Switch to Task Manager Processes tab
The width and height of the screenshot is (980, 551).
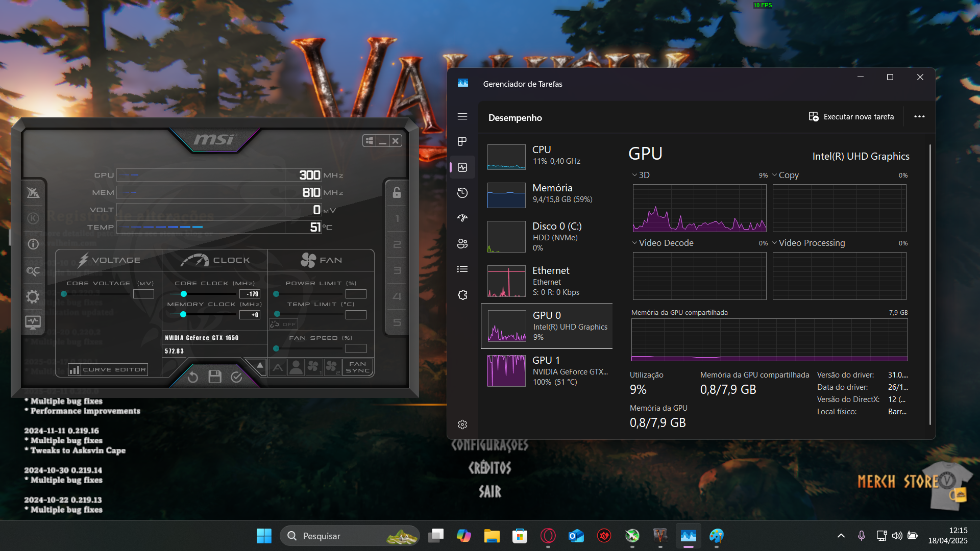[x=462, y=141]
